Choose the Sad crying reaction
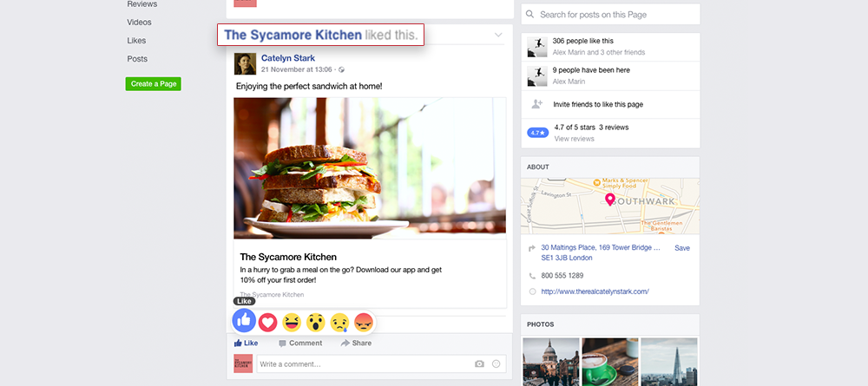Screen dimensions: 868x386 coord(339,323)
